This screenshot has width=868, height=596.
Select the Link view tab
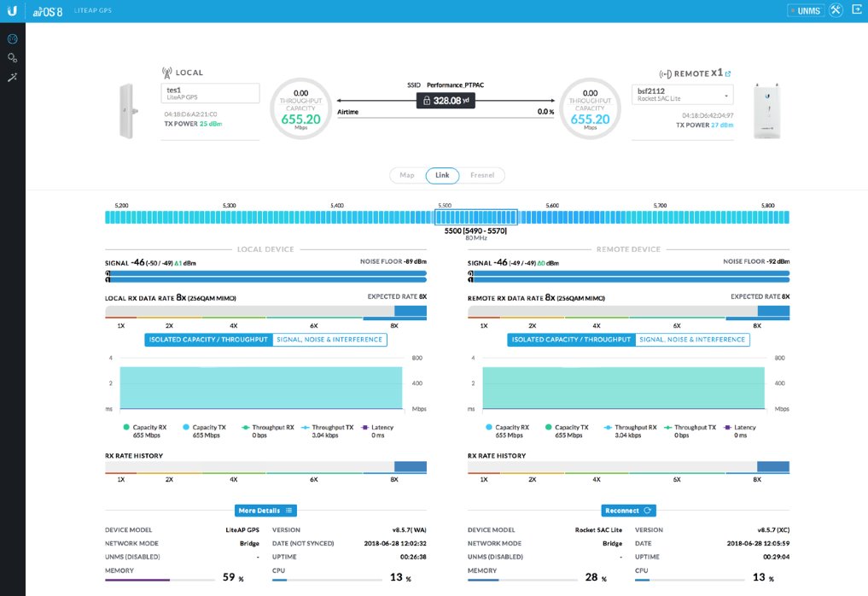coord(442,175)
